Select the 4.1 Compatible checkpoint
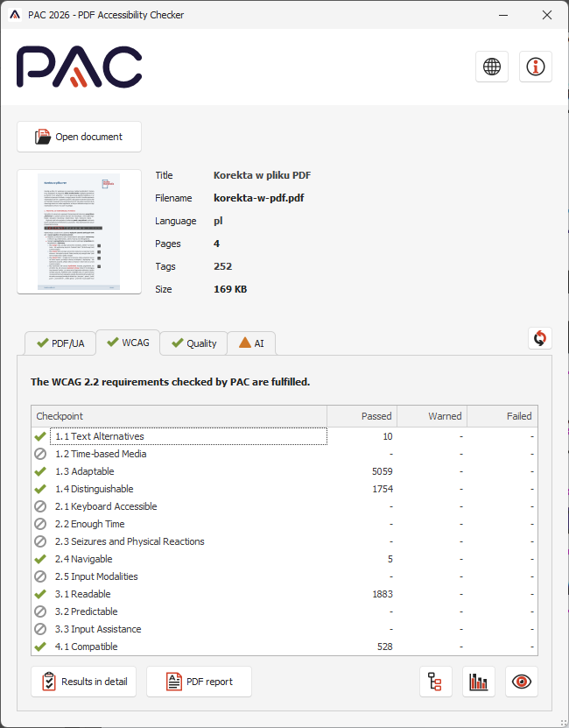The image size is (569, 728). pyautogui.click(x=284, y=647)
